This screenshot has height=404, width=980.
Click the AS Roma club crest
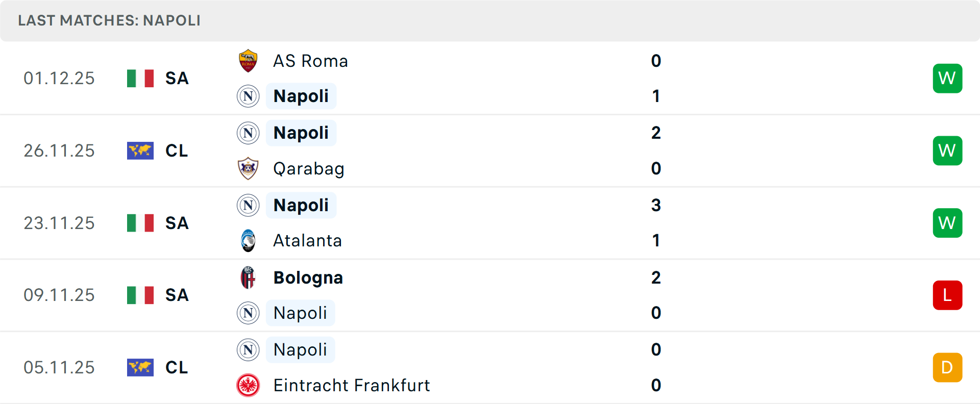[248, 61]
